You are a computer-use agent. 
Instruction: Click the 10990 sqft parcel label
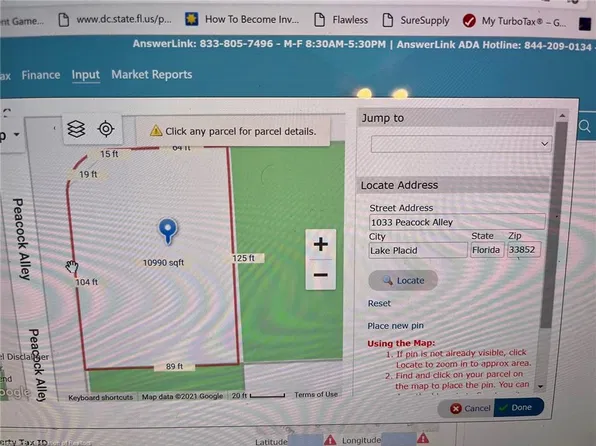click(163, 263)
